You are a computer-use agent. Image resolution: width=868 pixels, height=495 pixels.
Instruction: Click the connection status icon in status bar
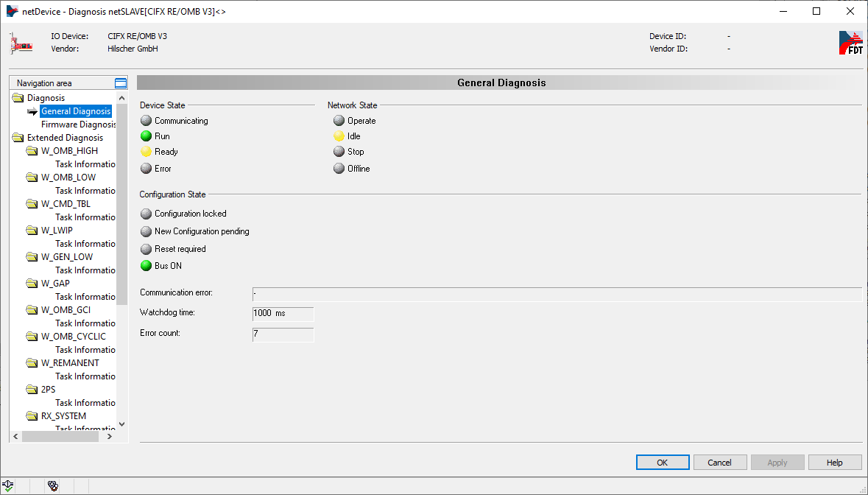pyautogui.click(x=8, y=485)
